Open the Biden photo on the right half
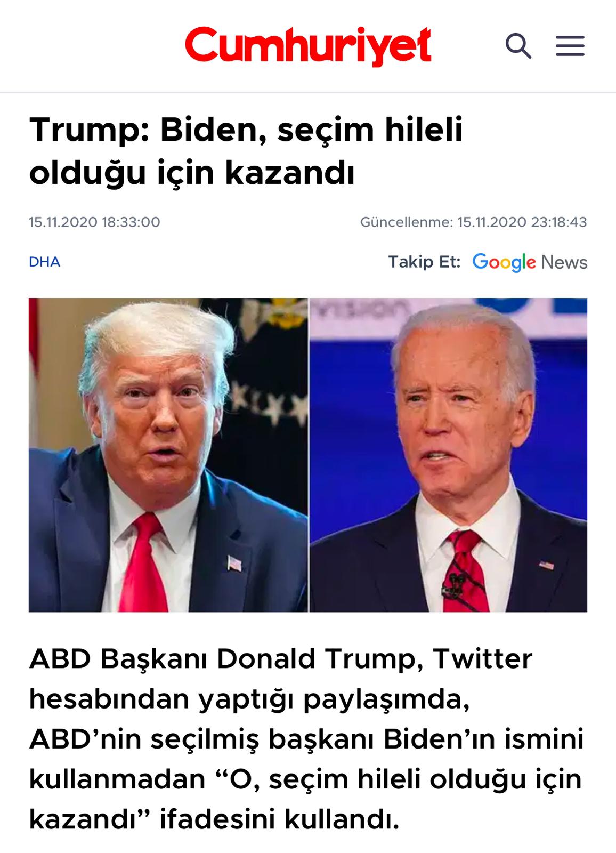 coord(449,455)
